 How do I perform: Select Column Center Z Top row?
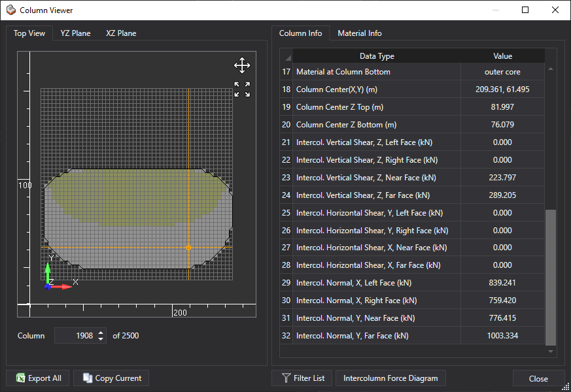412,107
